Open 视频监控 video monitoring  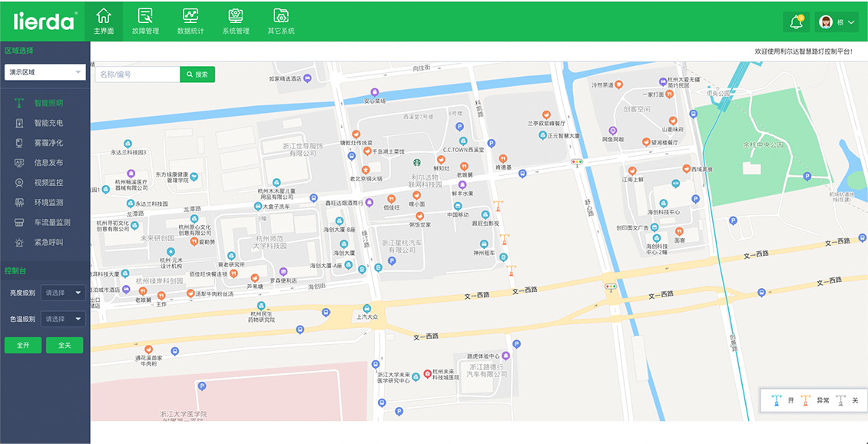click(48, 183)
